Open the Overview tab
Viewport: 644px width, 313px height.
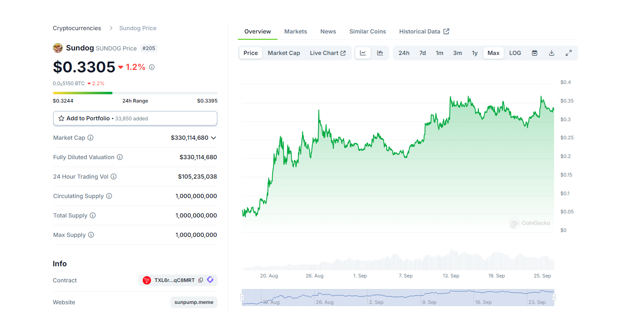point(258,31)
